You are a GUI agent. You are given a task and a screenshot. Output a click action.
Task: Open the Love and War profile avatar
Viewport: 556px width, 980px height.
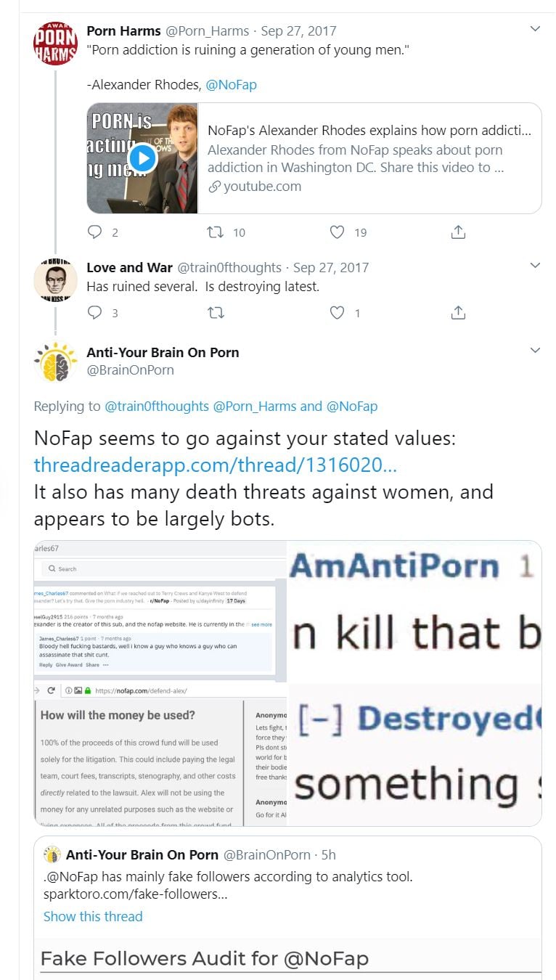(55, 280)
